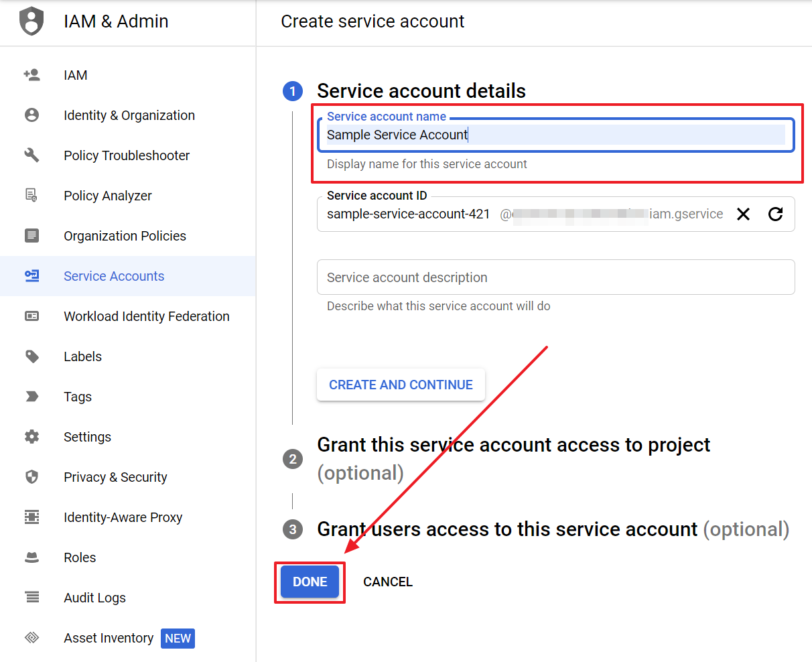The image size is (812, 662).
Task: Expand step 2 Grant project access
Action: (513, 446)
